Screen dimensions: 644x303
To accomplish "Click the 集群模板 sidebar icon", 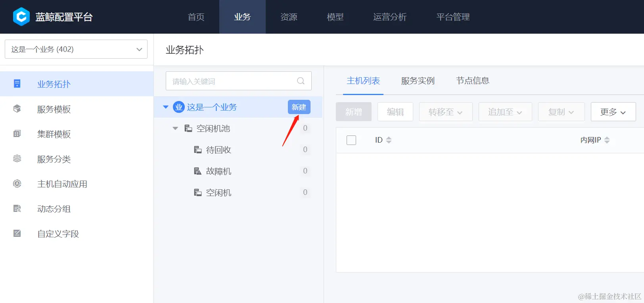I will point(17,133).
